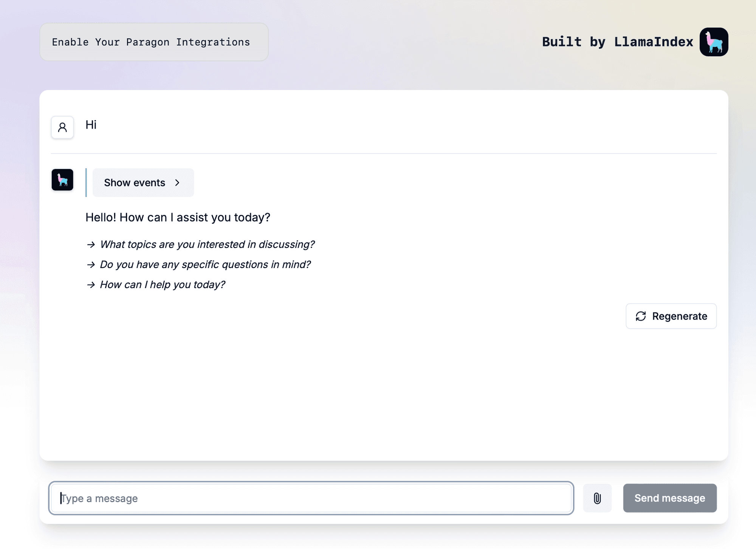756x549 pixels.
Task: Attach a file with the paperclip icon
Action: point(597,498)
